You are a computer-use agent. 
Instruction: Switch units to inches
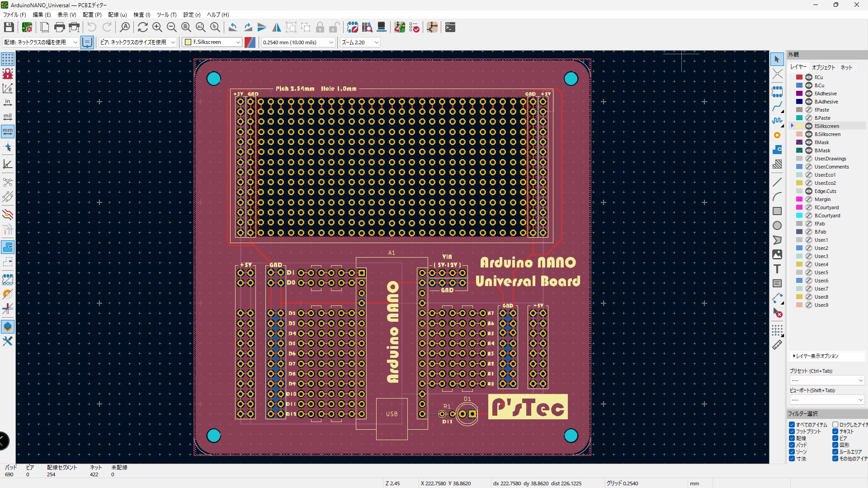8,103
